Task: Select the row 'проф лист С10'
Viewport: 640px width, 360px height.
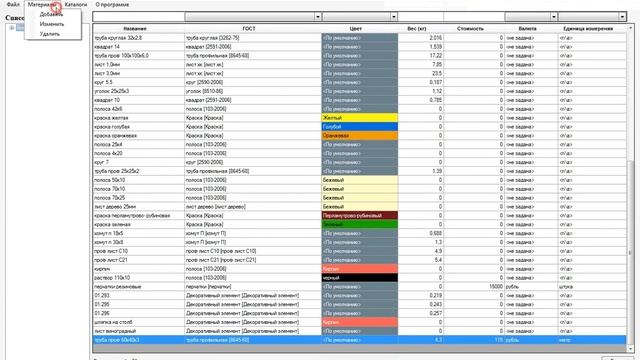Action: tap(360, 251)
